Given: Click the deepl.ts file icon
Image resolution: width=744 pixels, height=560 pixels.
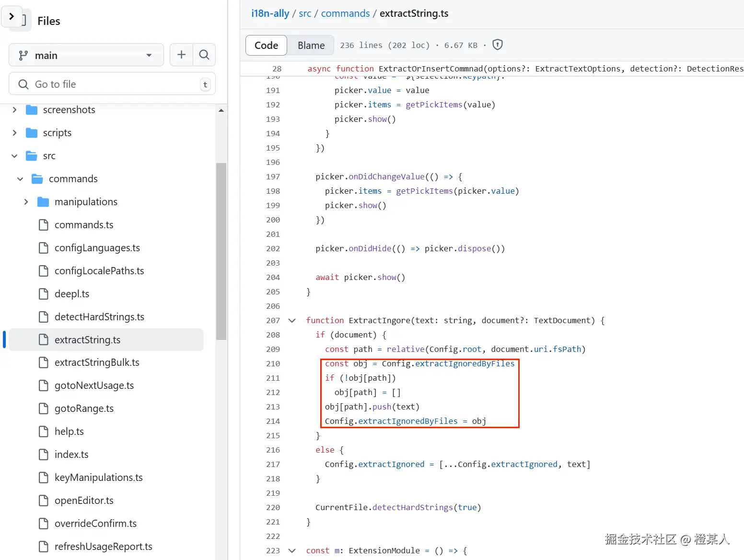Looking at the screenshot, I should pyautogui.click(x=44, y=294).
